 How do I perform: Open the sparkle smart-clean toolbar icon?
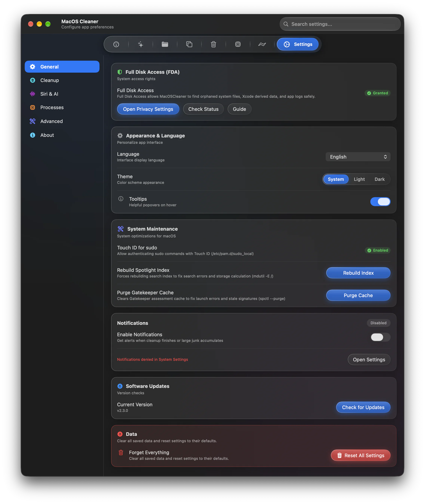click(140, 44)
